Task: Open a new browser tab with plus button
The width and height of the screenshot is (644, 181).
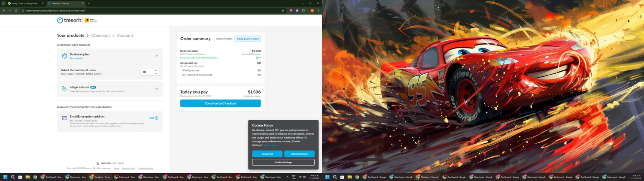Action: tap(89, 3)
